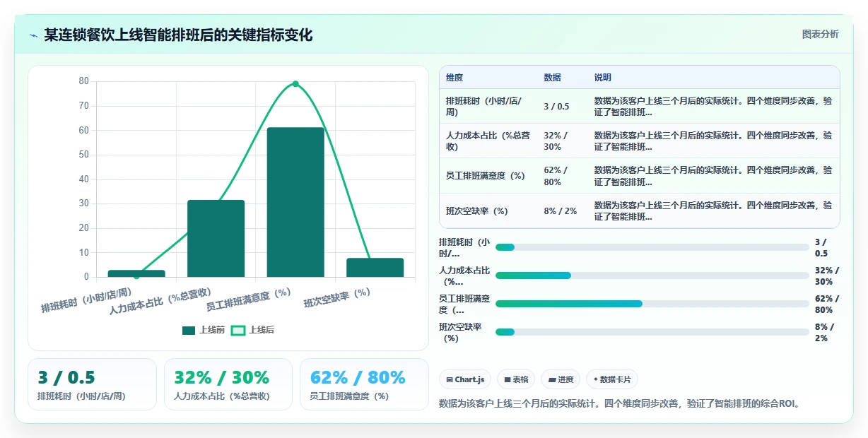
Task: Click the 员工排班满意度 progress bar
Action: pos(652,304)
